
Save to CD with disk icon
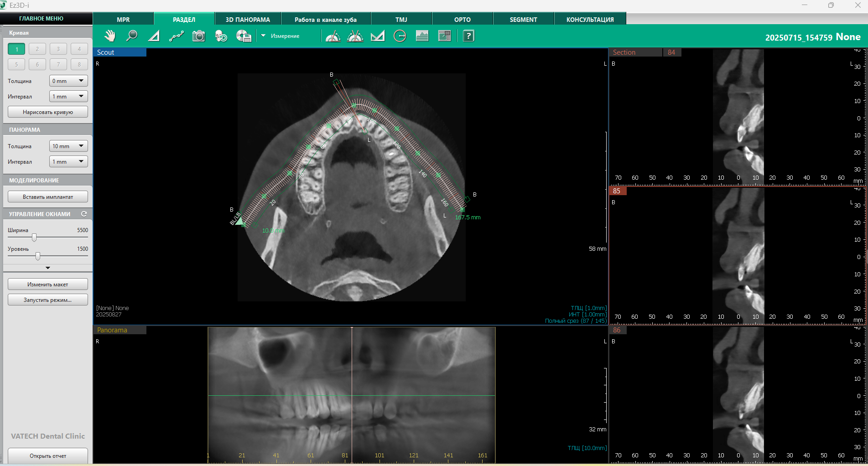pyautogui.click(x=244, y=36)
